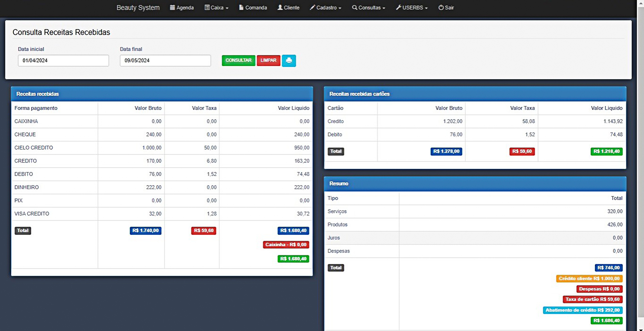
Task: Click the Despesas R$ 0,00 red badge
Action: pyautogui.click(x=599, y=289)
